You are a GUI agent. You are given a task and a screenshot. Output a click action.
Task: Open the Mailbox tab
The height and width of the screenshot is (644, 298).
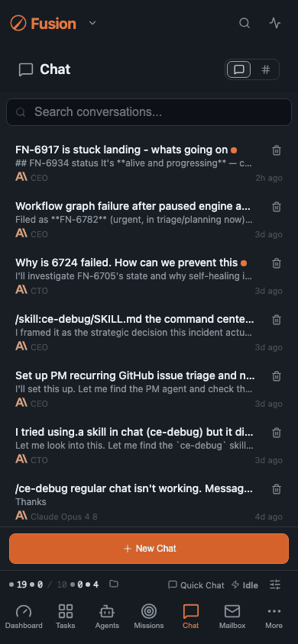pyautogui.click(x=232, y=616)
